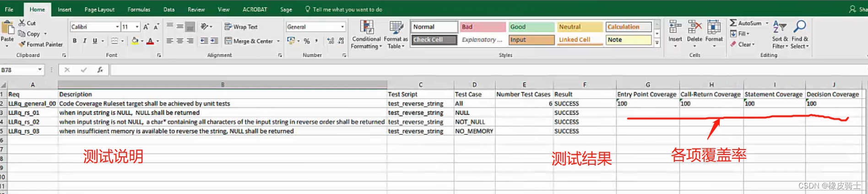The width and height of the screenshot is (868, 194).
Task: Open the borders dropdown arrow
Action: pyautogui.click(x=122, y=41)
